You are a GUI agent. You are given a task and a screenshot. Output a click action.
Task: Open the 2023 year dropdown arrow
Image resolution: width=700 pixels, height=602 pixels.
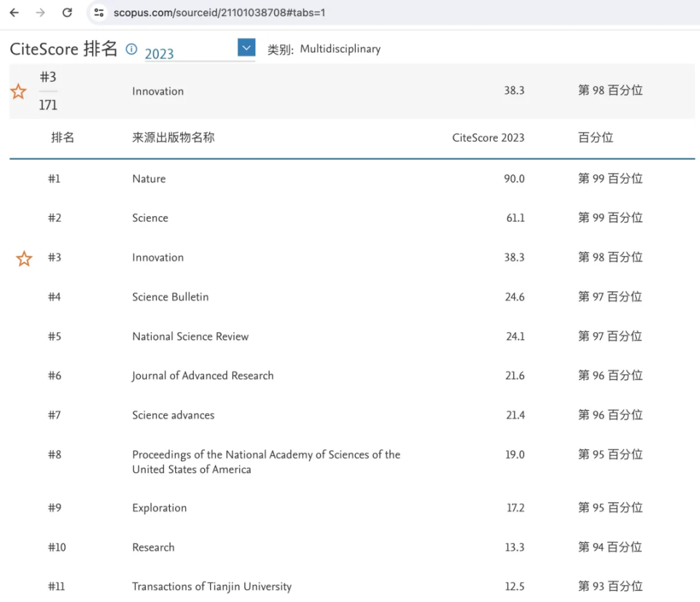[246, 48]
